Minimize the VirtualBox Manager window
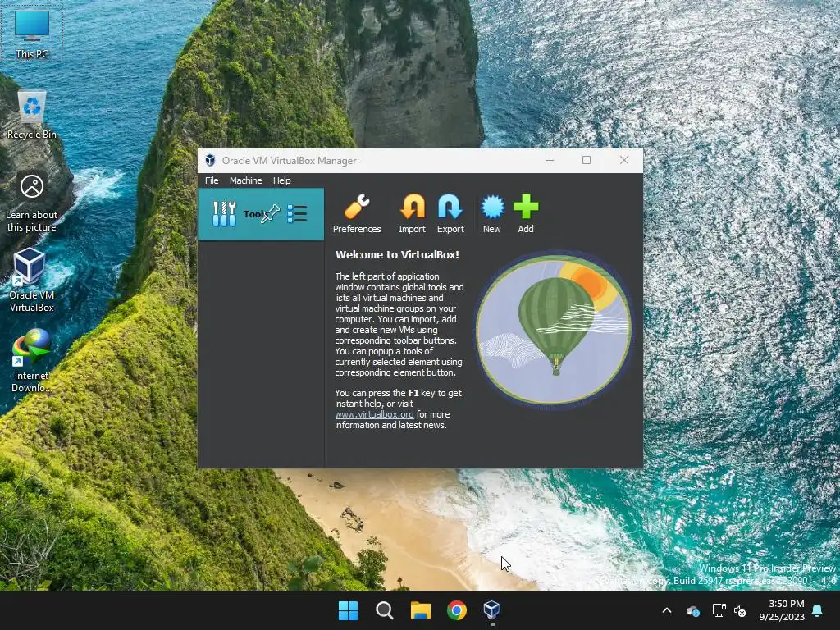 [x=550, y=160]
